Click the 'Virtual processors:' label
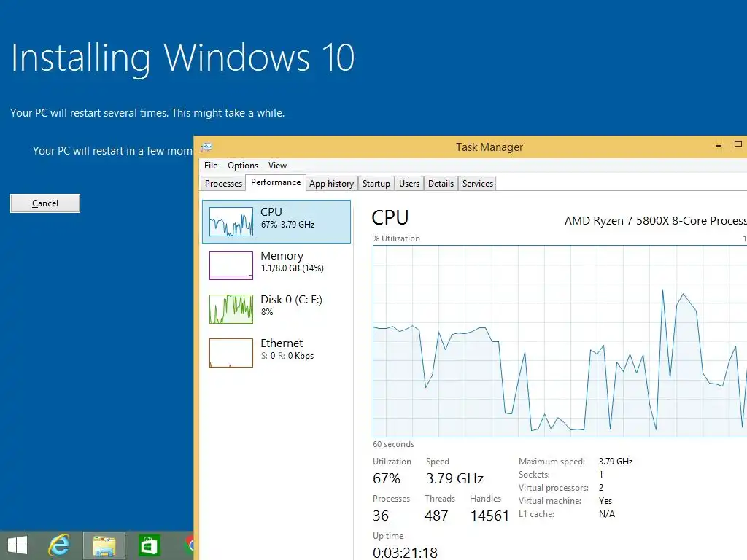 click(x=554, y=488)
